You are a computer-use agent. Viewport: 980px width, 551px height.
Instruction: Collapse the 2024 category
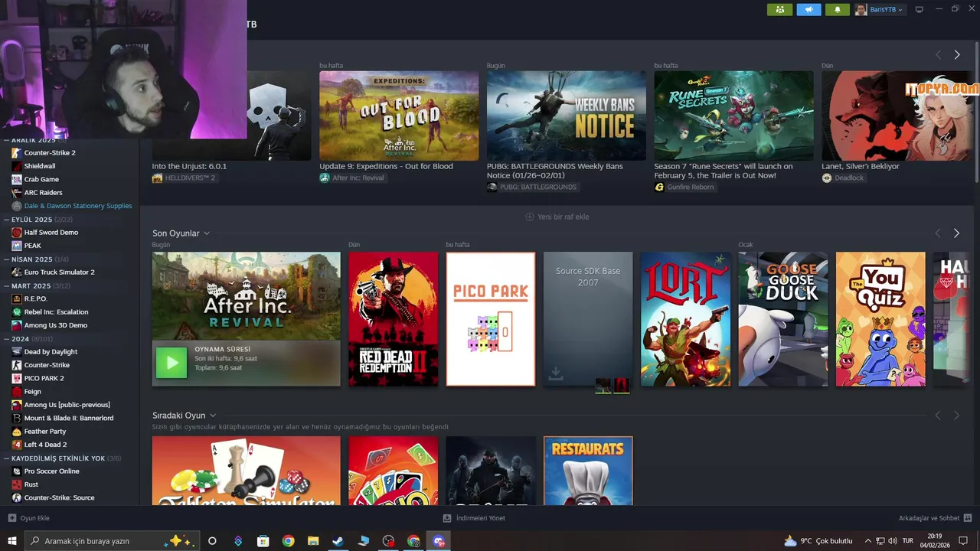[7, 339]
